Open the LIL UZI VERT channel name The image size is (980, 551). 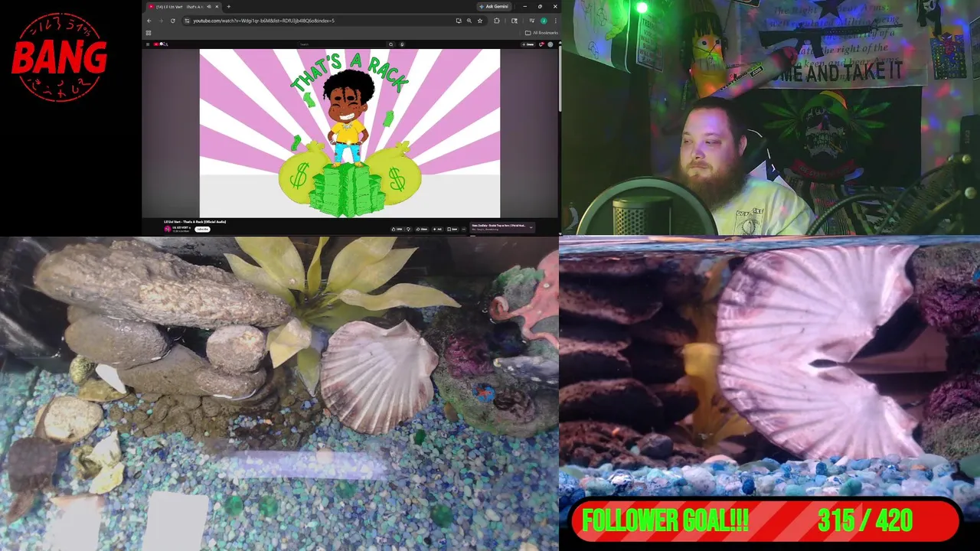click(x=181, y=227)
